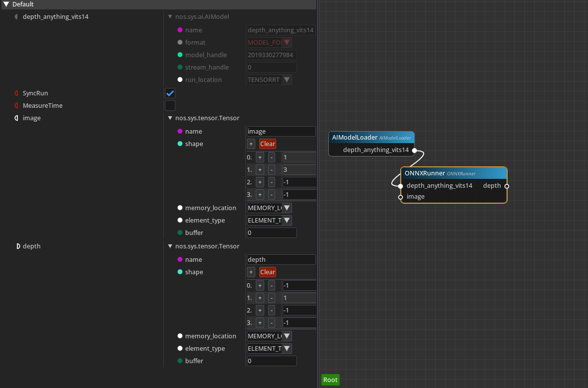Open depth tensor memory_location dropdown

[269, 336]
